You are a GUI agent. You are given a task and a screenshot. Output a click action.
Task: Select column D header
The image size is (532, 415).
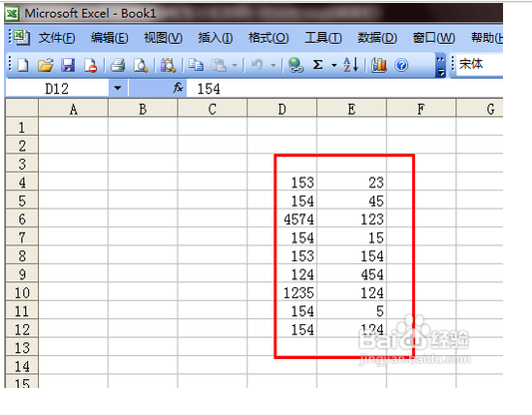(x=281, y=109)
